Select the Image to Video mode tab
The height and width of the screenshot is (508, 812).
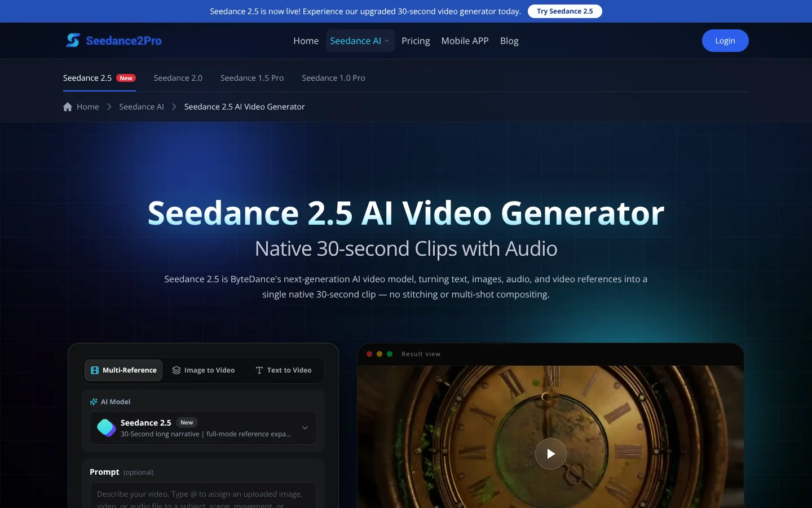pyautogui.click(x=204, y=370)
